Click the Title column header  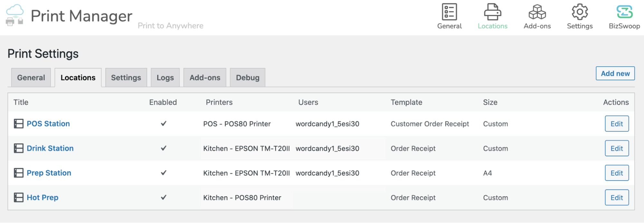(x=21, y=102)
